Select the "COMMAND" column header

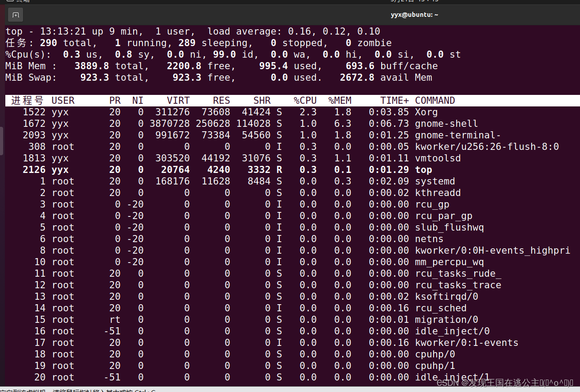point(435,101)
